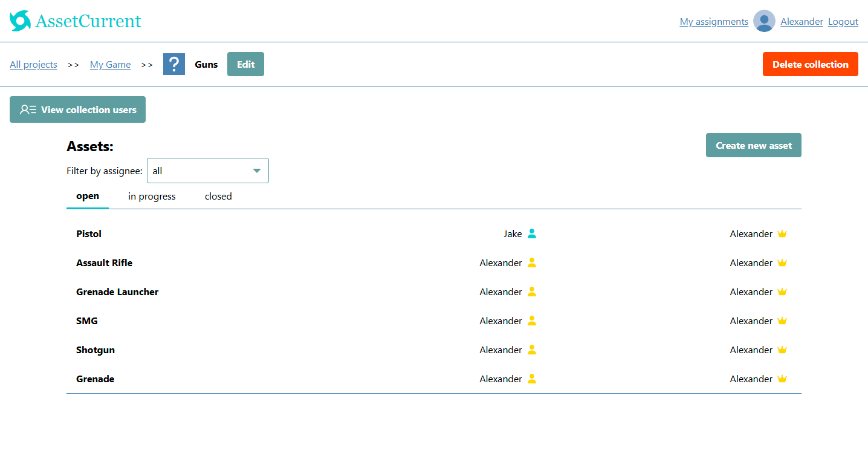Click assignee person icon in Grenade row
The height and width of the screenshot is (456, 868).
point(532,379)
